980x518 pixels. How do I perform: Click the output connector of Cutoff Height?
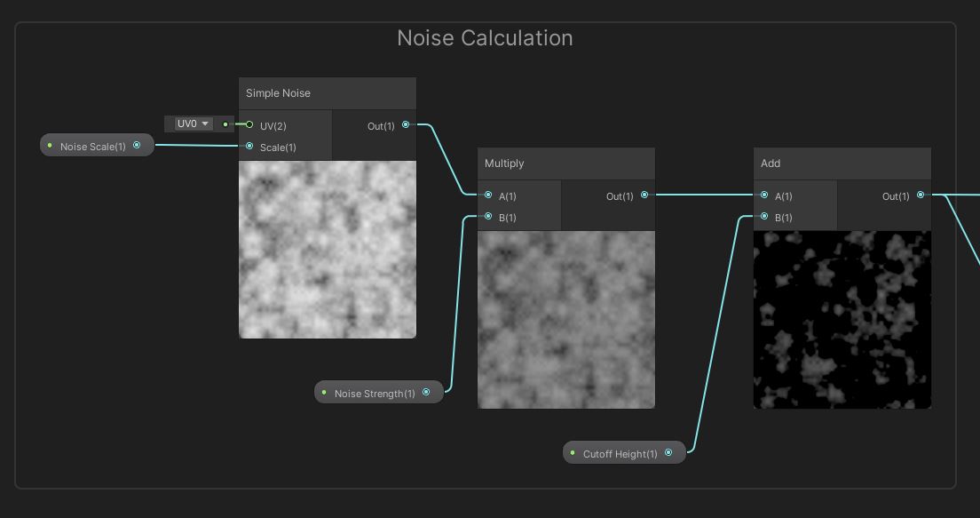(x=668, y=452)
